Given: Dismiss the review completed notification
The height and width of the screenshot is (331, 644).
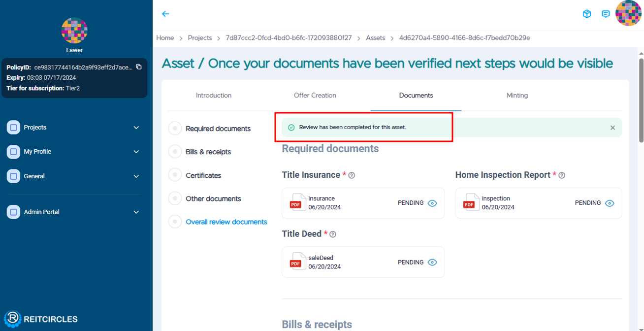Looking at the screenshot, I should [612, 127].
